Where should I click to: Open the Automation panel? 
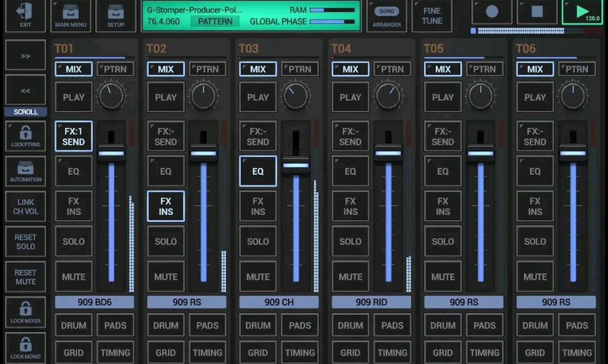click(x=25, y=171)
